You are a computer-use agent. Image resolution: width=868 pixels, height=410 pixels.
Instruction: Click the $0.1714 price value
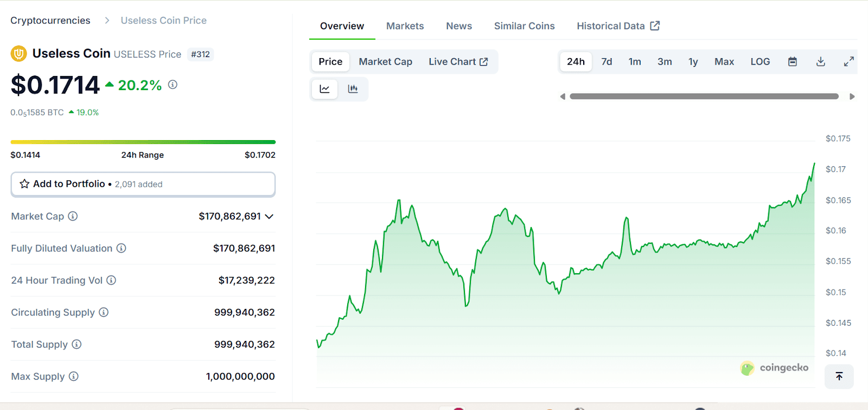[x=55, y=85]
